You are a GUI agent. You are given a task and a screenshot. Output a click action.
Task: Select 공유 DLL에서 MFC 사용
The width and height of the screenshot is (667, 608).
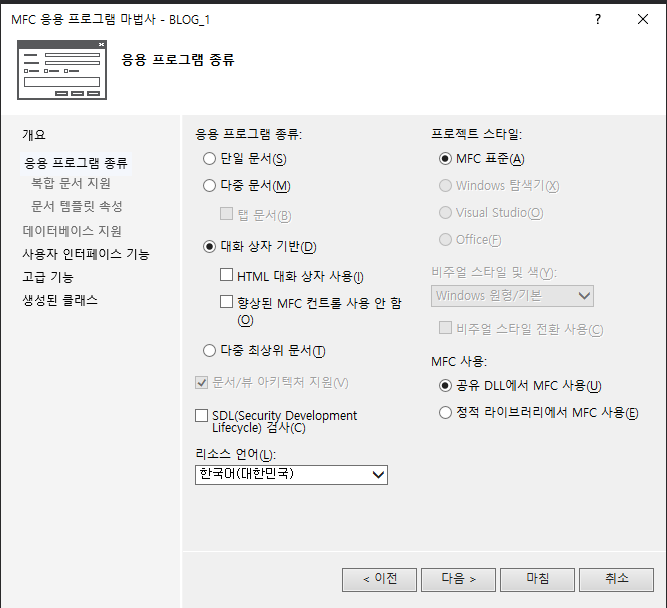[445, 385]
